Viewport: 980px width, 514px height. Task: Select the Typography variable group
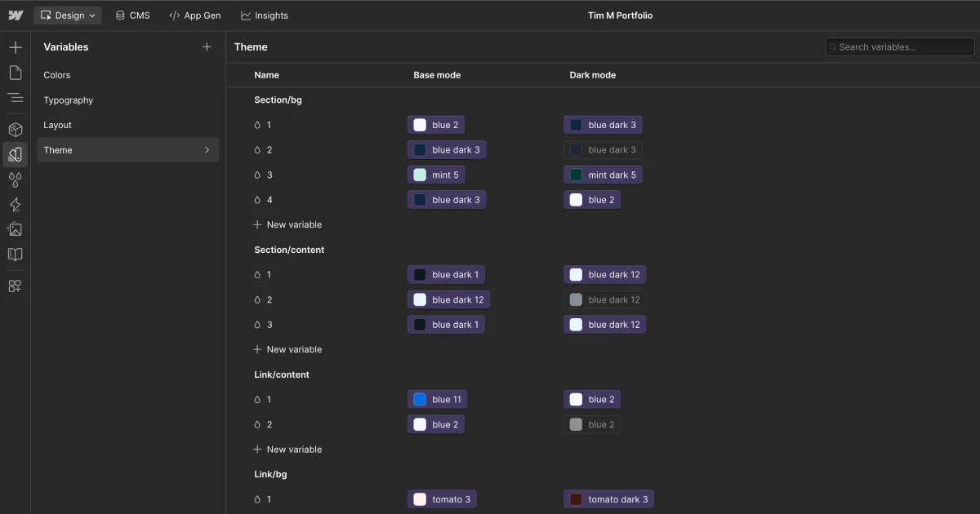68,100
